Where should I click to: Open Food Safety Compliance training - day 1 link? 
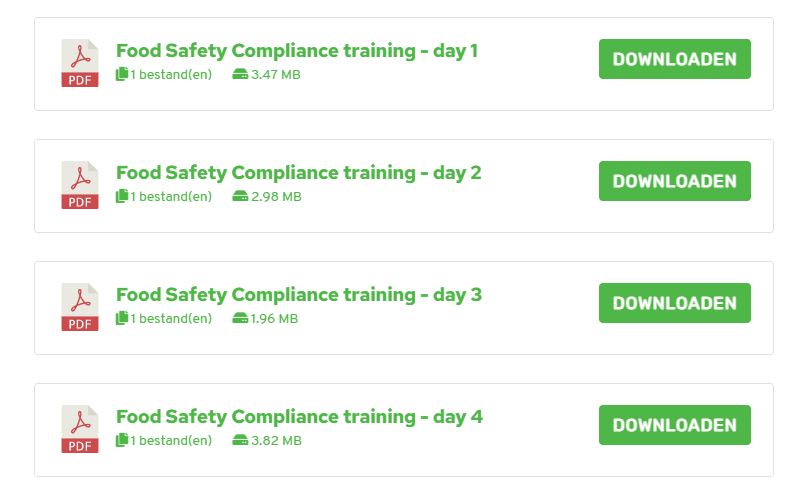pos(297,51)
